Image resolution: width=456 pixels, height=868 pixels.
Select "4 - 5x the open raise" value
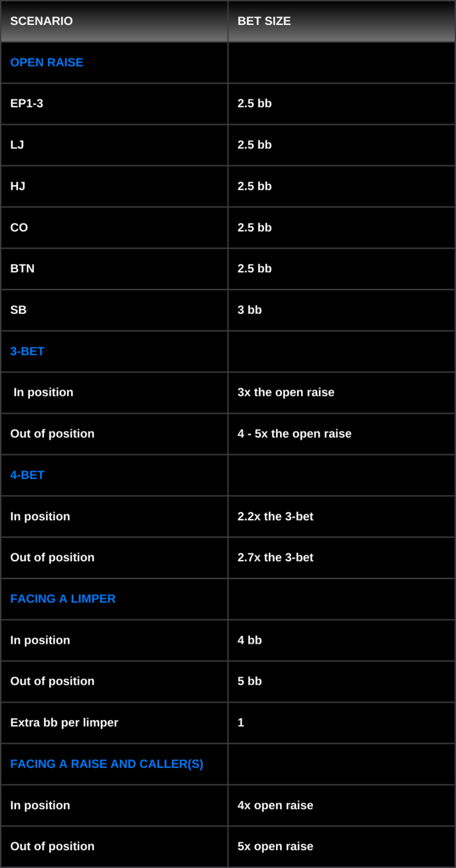[294, 434]
